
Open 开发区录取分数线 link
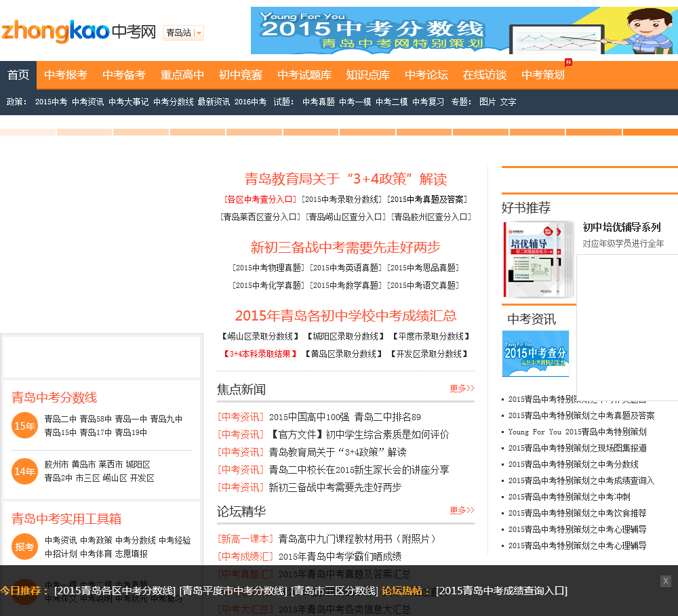coord(429,354)
